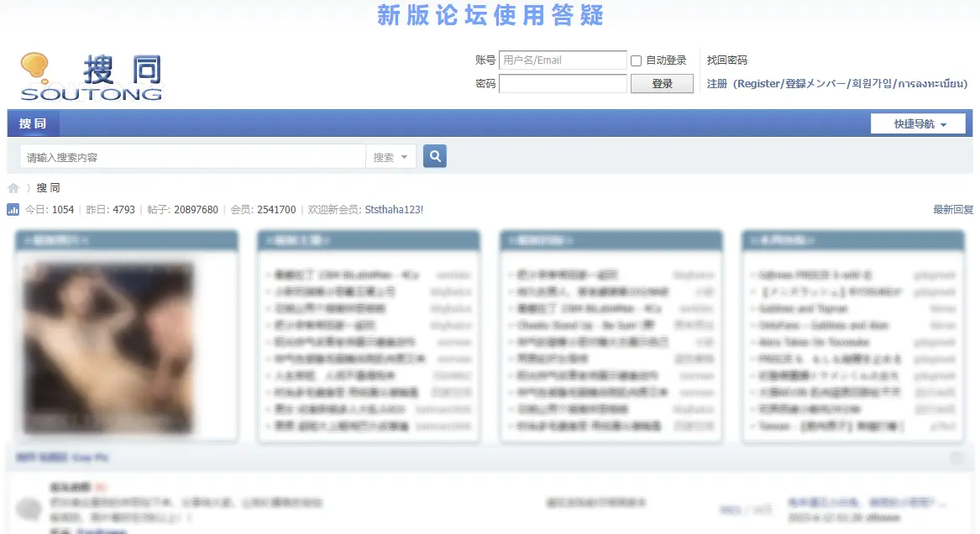
Task: Click the blue magnifier search button
Action: (434, 156)
